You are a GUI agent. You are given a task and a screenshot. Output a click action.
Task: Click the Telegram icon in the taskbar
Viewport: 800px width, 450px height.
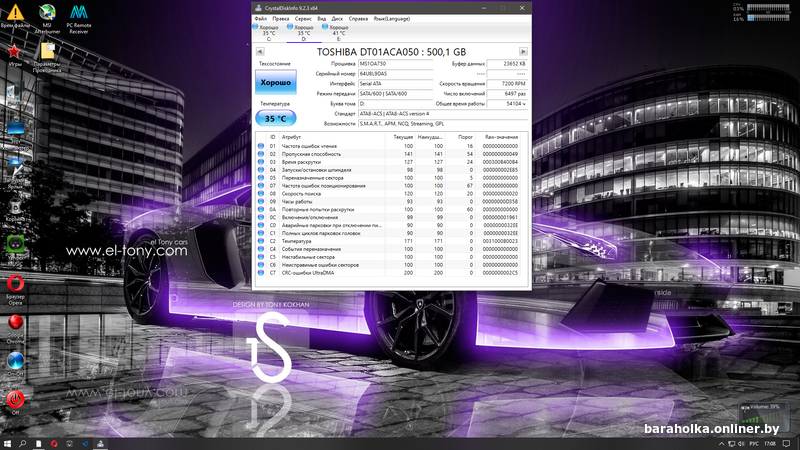(x=85, y=443)
